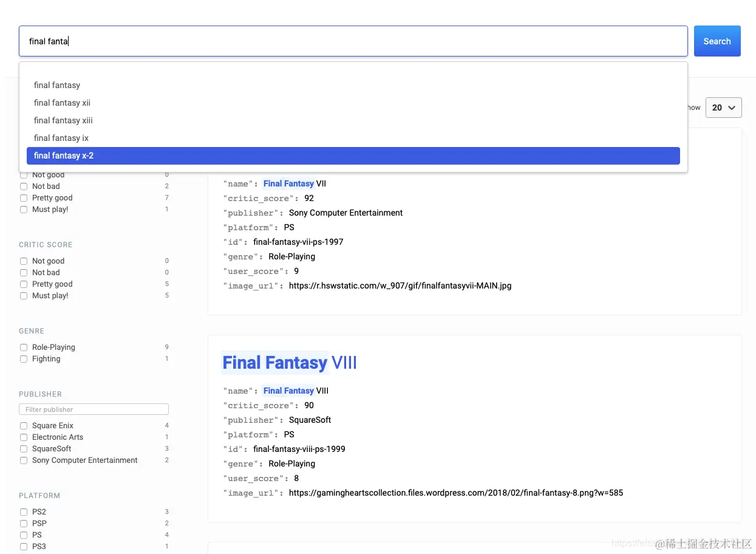Click the critic score value 90
This screenshot has height=554, width=756.
309,405
